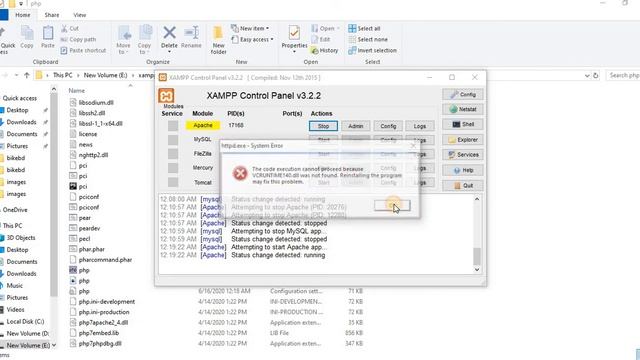Open Netstat in XAMPP panel
Viewport: 640px width, 360px height.
coord(463,109)
